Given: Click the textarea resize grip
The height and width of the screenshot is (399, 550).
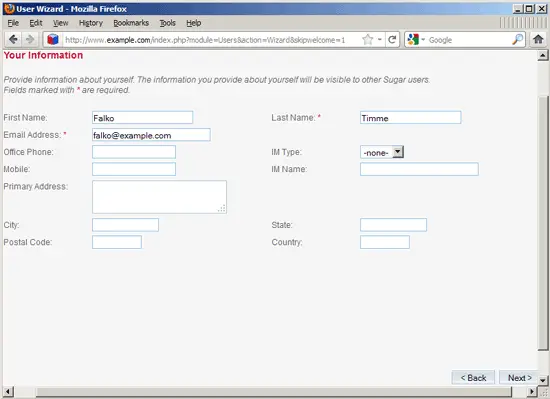Looking at the screenshot, I should [222, 209].
